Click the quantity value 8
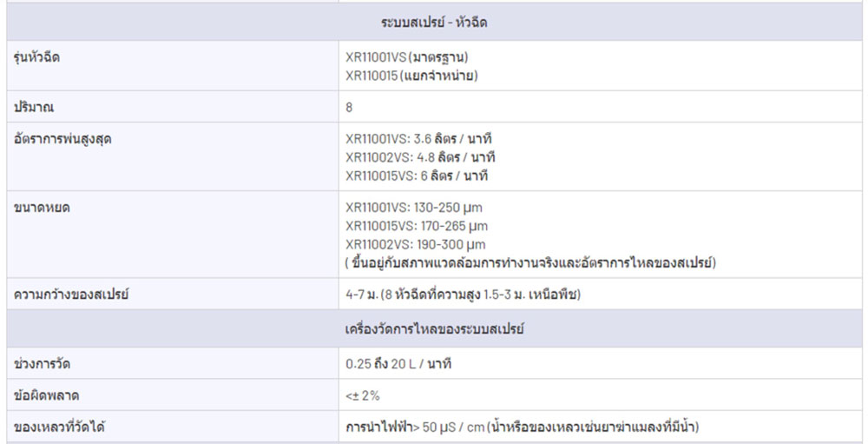Screen dimensions: 868x444 349,107
